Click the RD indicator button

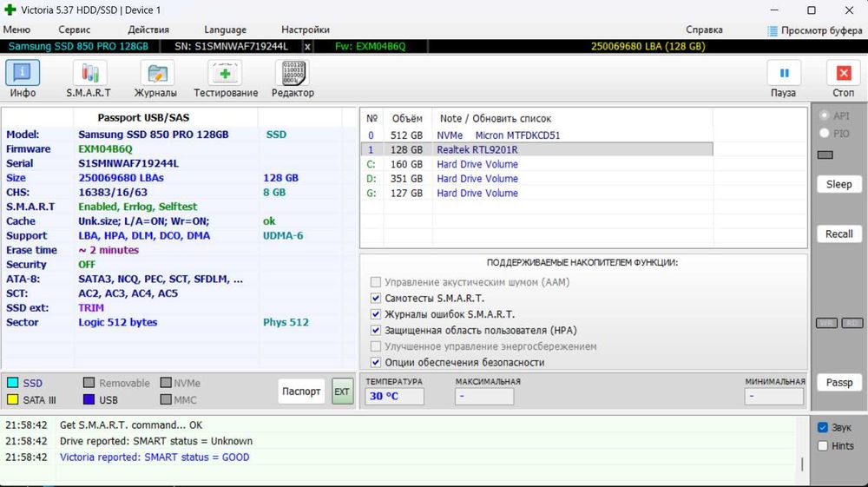pos(852,323)
